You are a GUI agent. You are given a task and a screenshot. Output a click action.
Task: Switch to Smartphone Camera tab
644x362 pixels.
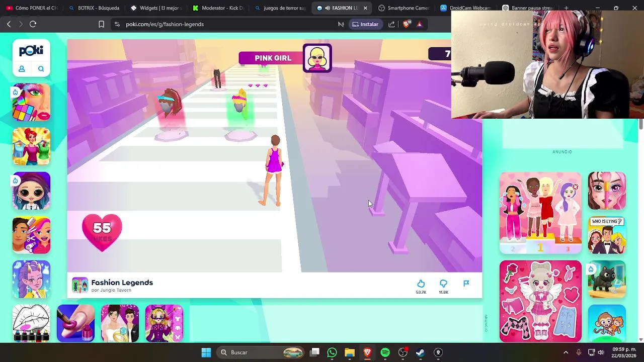pos(404,8)
